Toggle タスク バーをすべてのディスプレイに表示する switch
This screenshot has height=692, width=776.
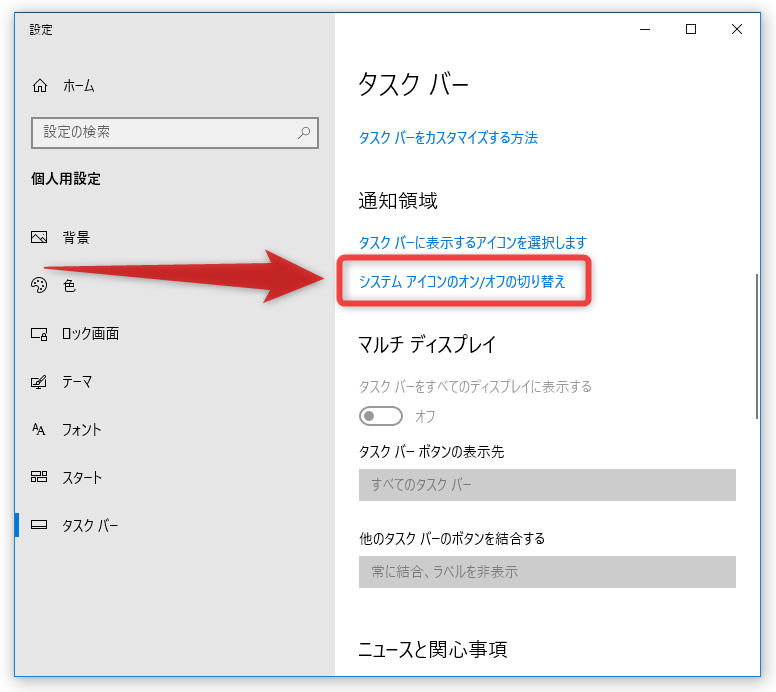[381, 416]
